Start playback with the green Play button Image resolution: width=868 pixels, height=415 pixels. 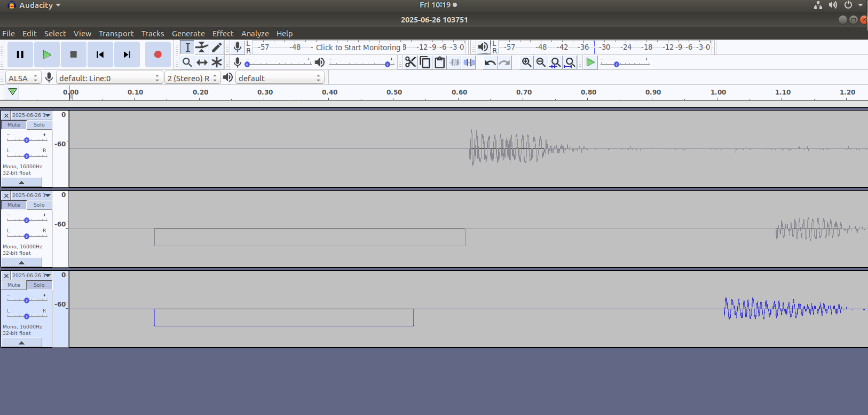coord(47,54)
